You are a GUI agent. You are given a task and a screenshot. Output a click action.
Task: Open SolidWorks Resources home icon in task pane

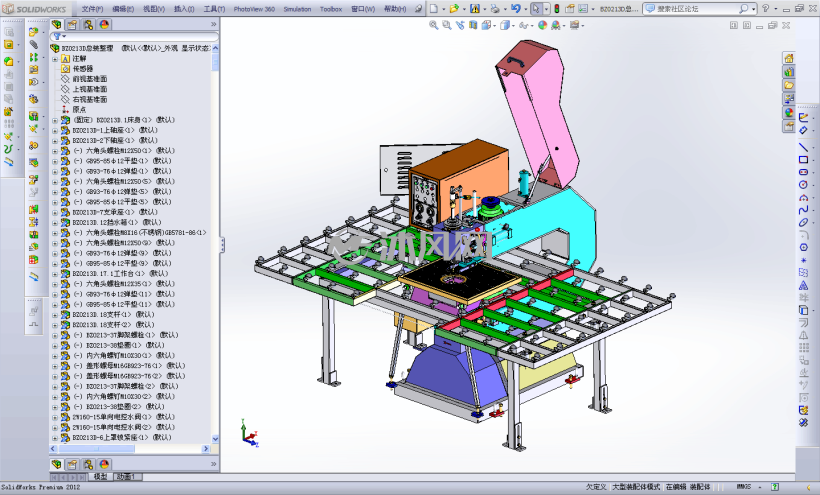click(x=789, y=58)
